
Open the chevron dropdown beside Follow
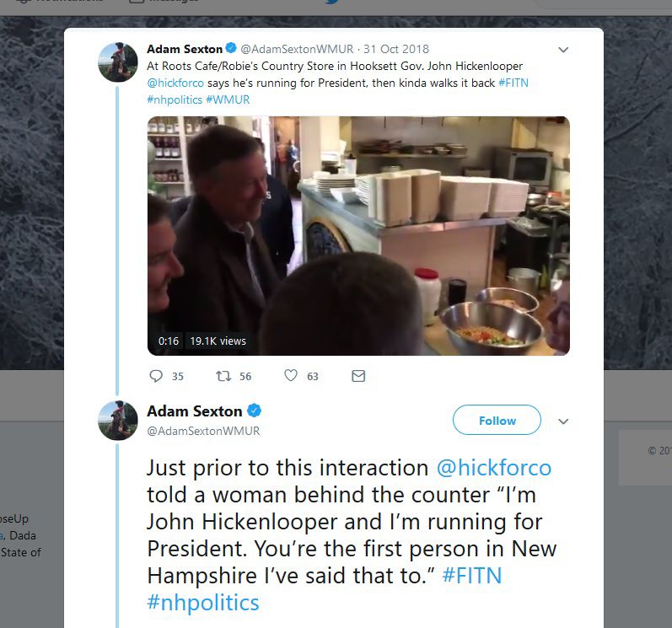click(564, 421)
